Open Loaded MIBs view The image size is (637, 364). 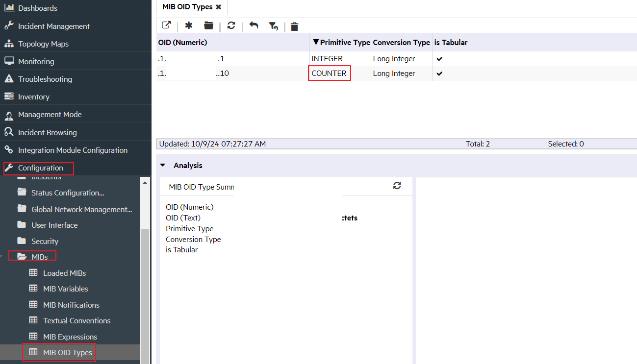(65, 272)
